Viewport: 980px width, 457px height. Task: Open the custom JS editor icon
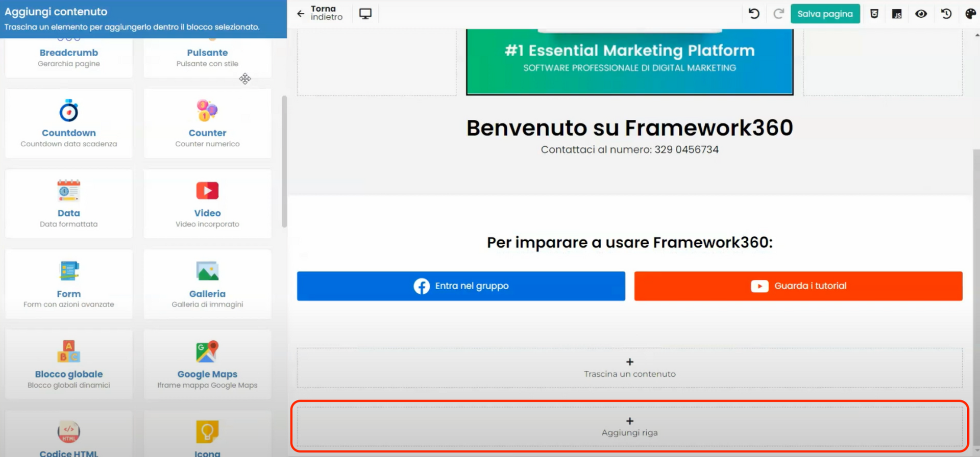click(897, 14)
